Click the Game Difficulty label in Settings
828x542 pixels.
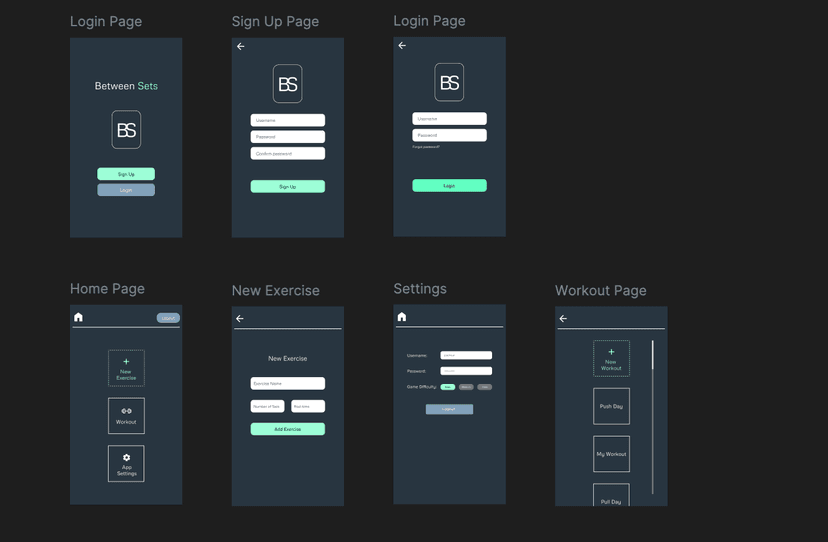pyautogui.click(x=421, y=387)
